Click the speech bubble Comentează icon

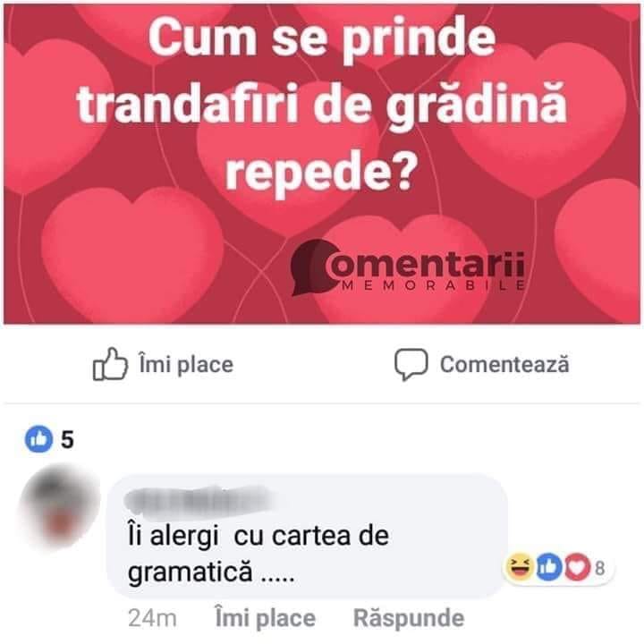411,364
